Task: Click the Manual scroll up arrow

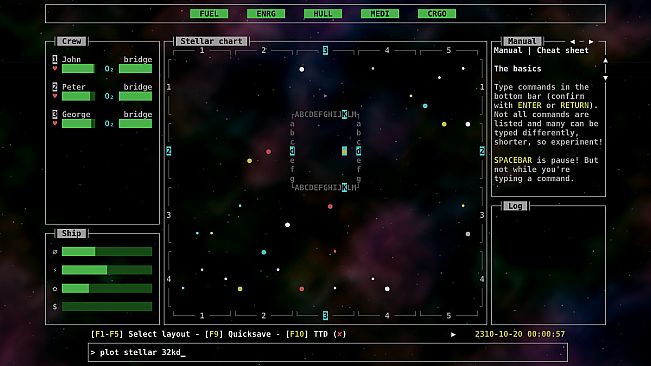Action: tap(605, 61)
